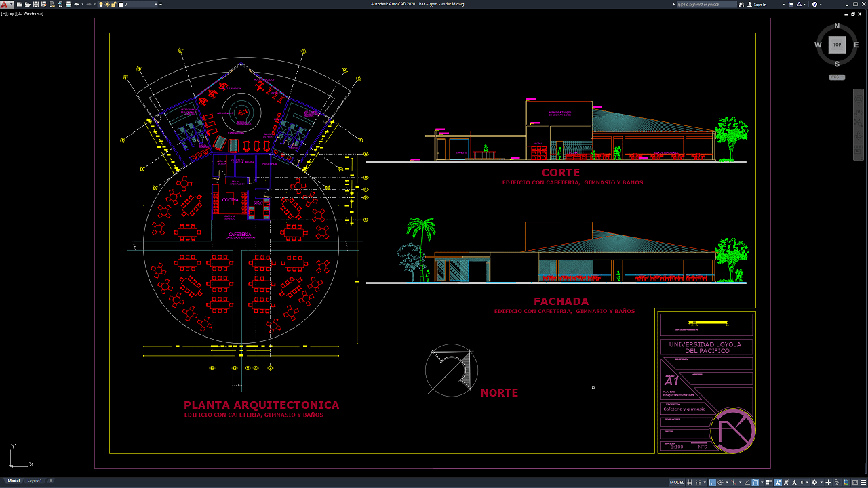868x488 pixels.
Task: Open the WCS coordinate system dropdown
Action: tap(837, 77)
